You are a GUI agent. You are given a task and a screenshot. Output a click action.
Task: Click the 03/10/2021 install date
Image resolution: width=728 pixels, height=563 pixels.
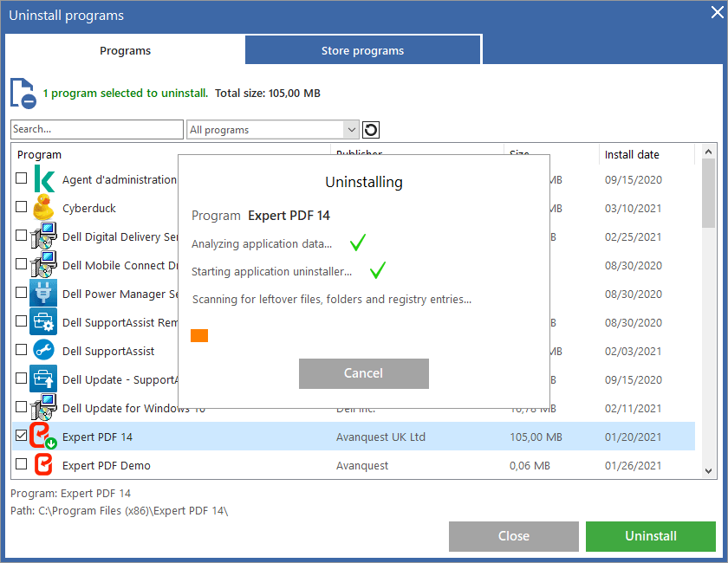634,209
